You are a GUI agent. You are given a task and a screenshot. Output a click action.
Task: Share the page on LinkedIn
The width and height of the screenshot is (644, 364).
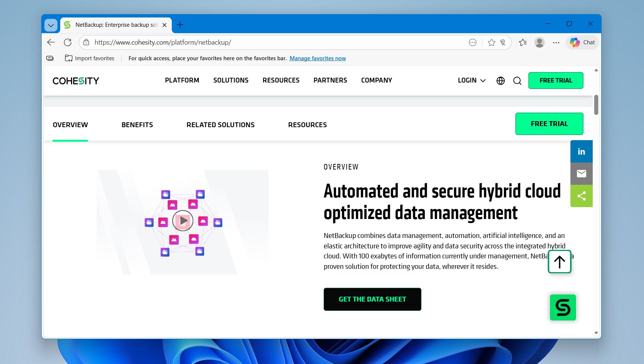pyautogui.click(x=581, y=151)
